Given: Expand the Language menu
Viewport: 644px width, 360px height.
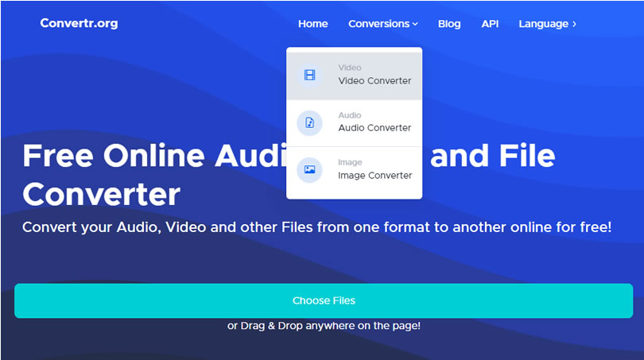Looking at the screenshot, I should click(543, 24).
